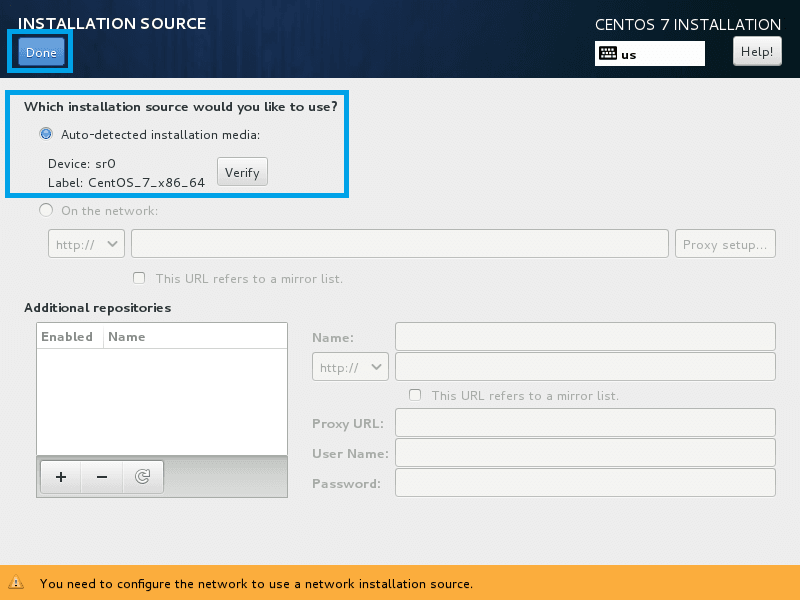Click the Name column header in repositories

click(195, 337)
